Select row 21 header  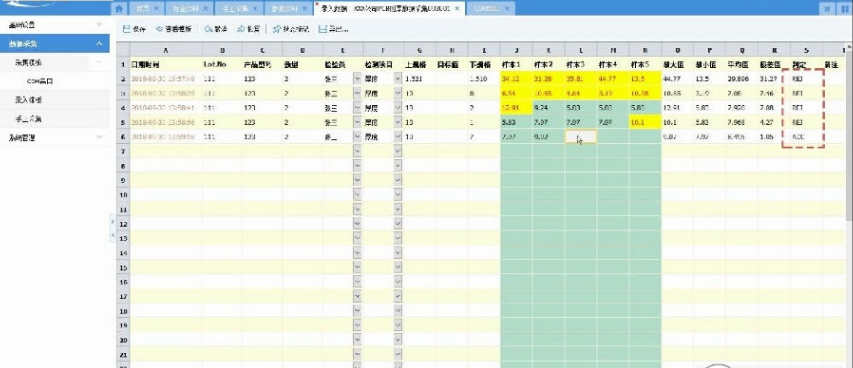[x=123, y=354]
